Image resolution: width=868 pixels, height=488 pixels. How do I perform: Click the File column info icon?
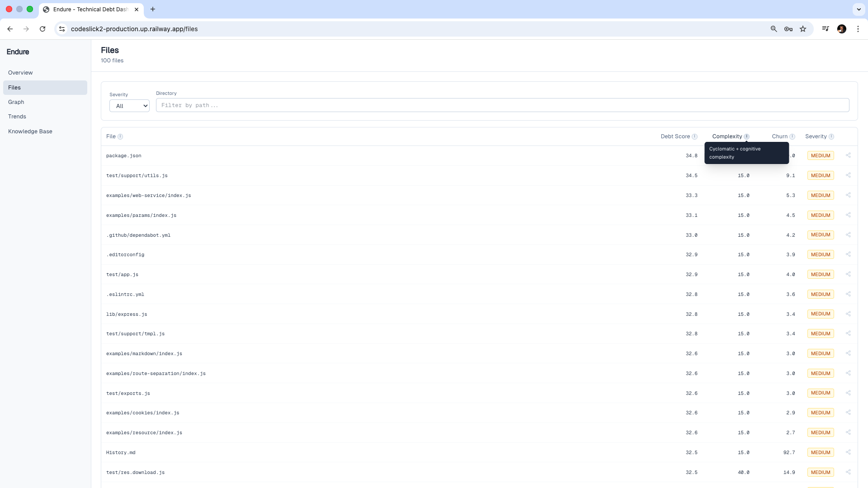tap(120, 136)
